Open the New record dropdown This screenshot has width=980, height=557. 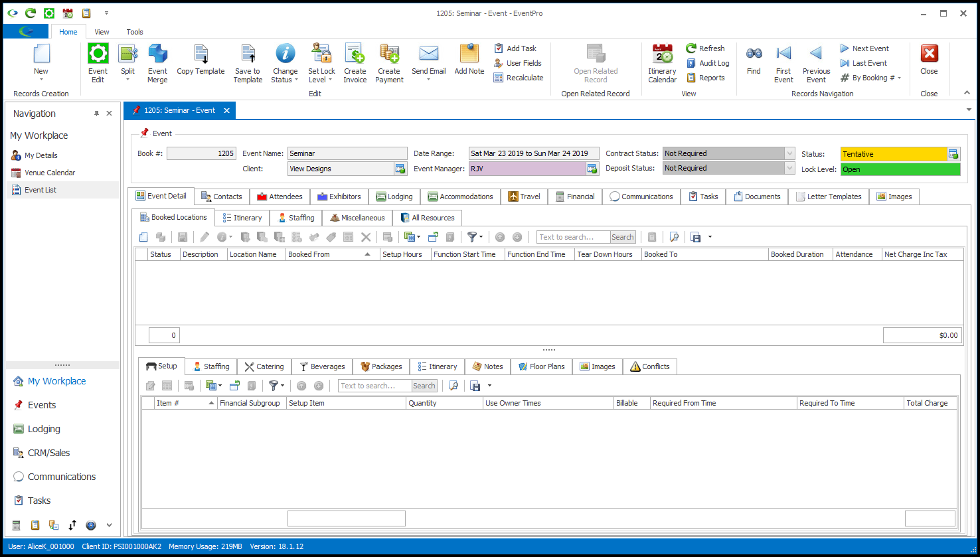pos(41,79)
